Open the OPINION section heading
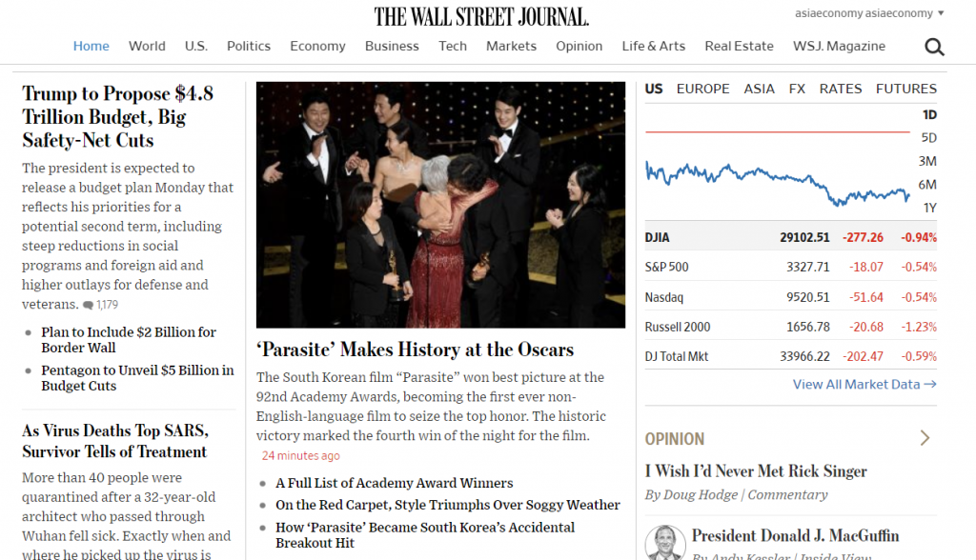Viewport: 976px width, 560px height. click(x=675, y=439)
